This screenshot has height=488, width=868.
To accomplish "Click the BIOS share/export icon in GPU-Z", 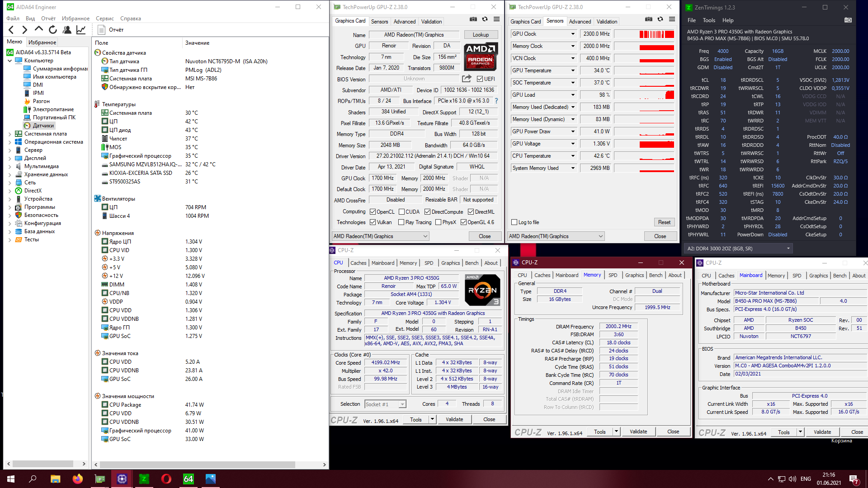I will coord(467,79).
